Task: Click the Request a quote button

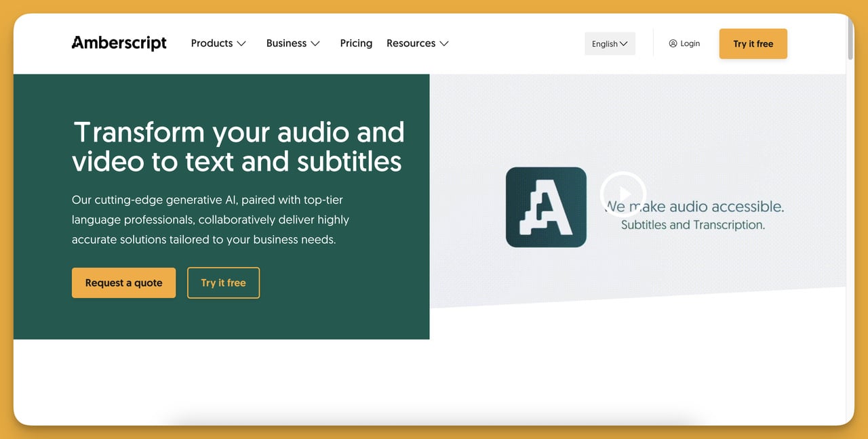Action: point(123,283)
